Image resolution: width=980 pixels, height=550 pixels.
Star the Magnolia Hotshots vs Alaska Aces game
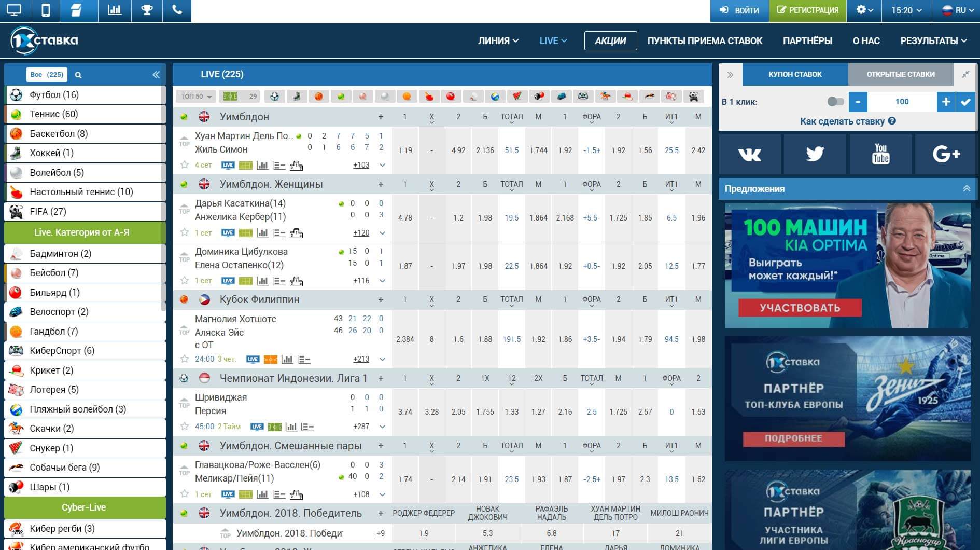[x=184, y=359]
